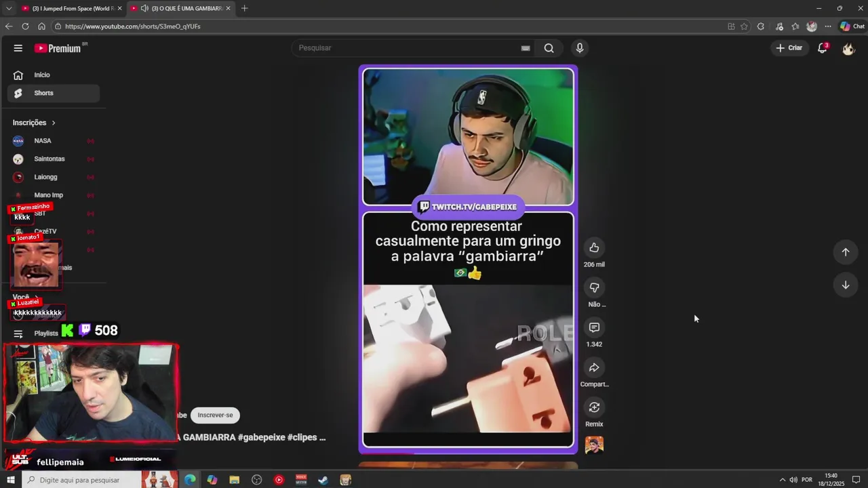Click the youtube.com/shorts URL in the address bar
This screenshot has width=868, height=488.
tap(133, 26)
